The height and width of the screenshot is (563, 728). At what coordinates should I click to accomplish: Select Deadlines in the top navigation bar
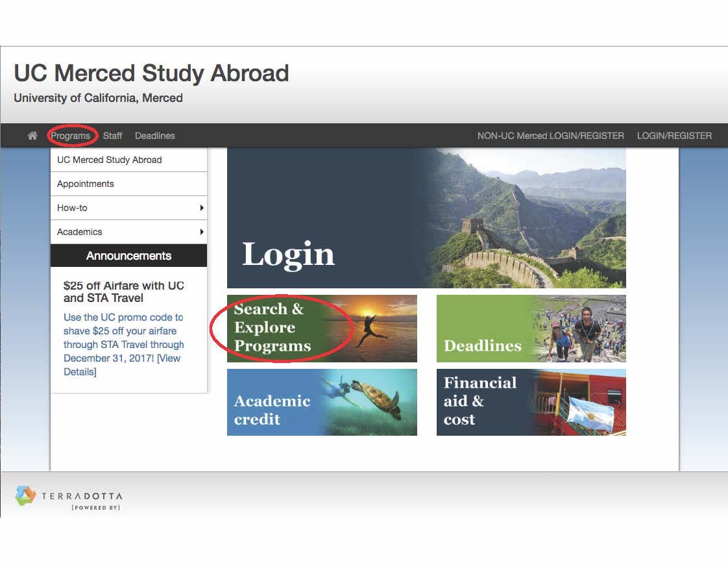154,136
